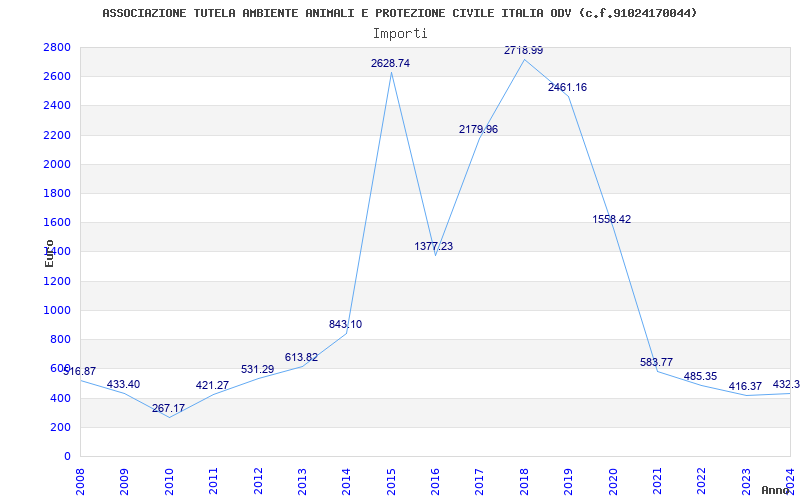Click the data label 2628.74
This screenshot has width=800, height=500.
pyautogui.click(x=390, y=63)
